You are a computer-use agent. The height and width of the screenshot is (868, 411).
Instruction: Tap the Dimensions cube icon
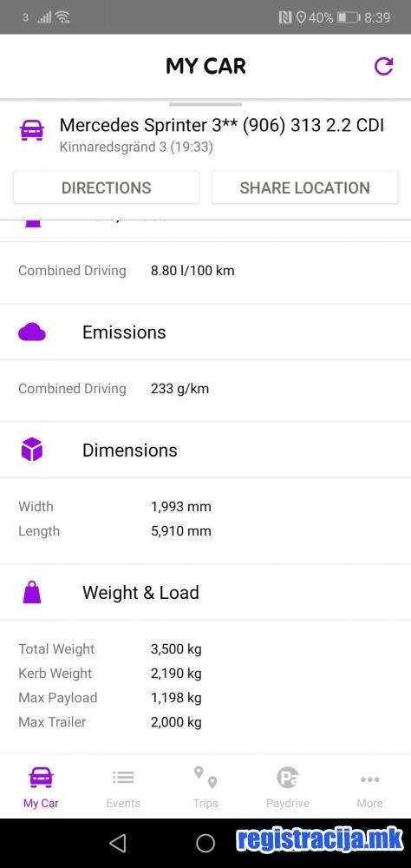pyautogui.click(x=32, y=449)
